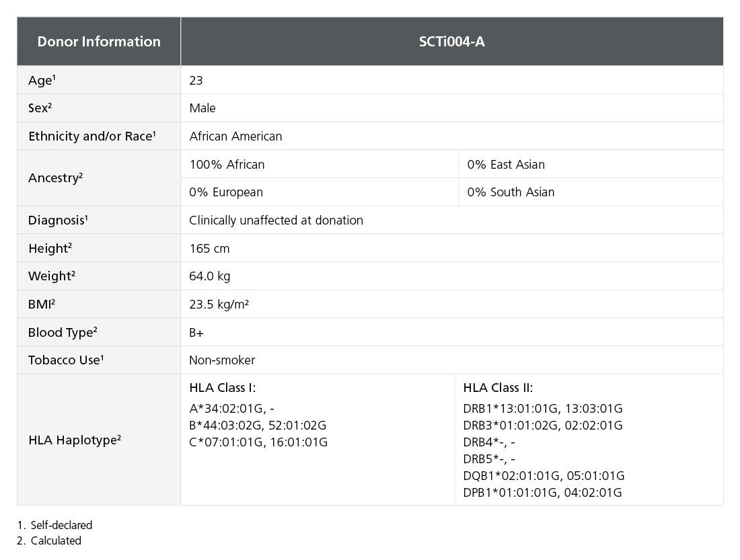Click the 'Donor Information' header cell

click(x=99, y=42)
